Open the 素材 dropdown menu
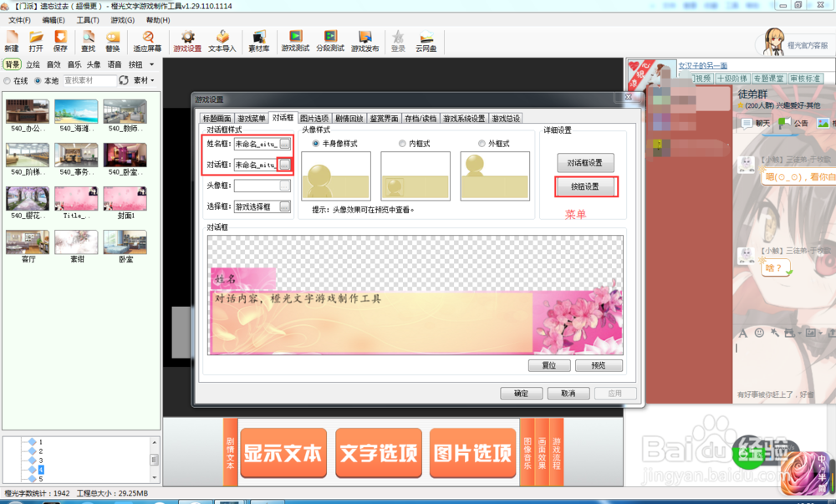This screenshot has width=836, height=504. pyautogui.click(x=144, y=80)
